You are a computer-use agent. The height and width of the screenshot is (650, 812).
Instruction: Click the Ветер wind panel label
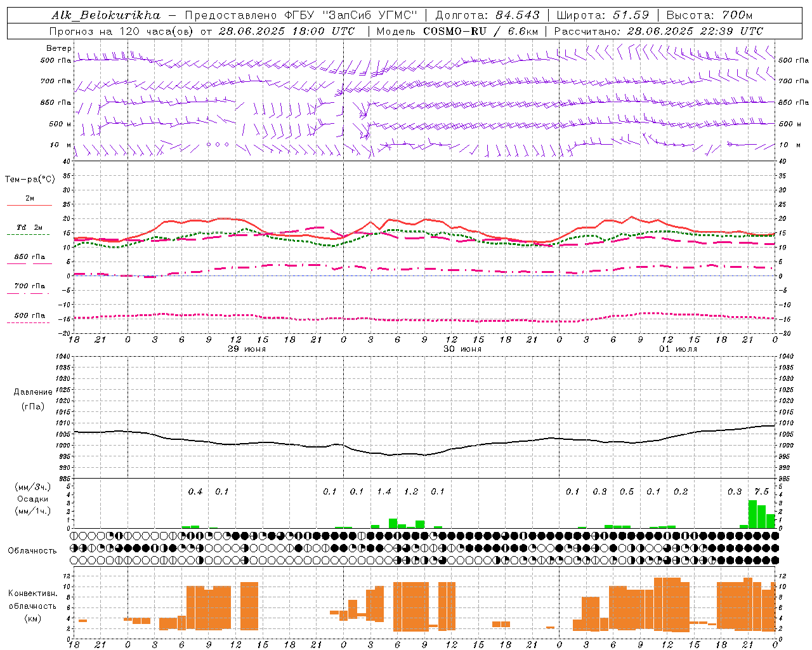click(58, 48)
